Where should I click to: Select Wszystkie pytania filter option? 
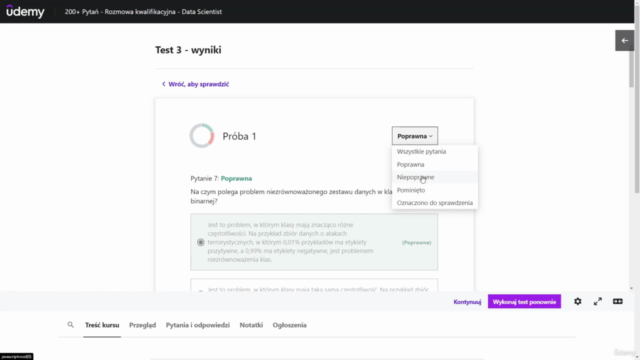pyautogui.click(x=421, y=151)
